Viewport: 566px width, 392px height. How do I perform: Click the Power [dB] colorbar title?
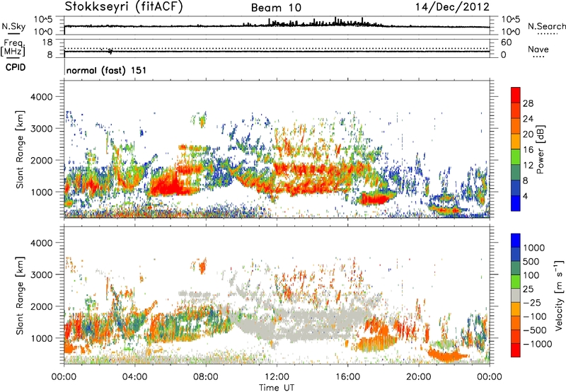(x=540, y=149)
